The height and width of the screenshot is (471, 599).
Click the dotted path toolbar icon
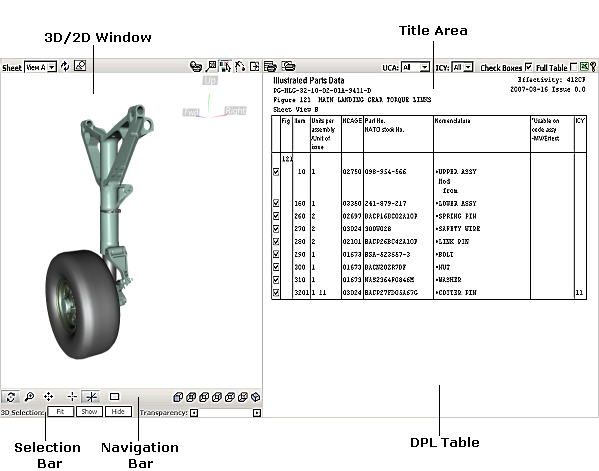[x=240, y=66]
